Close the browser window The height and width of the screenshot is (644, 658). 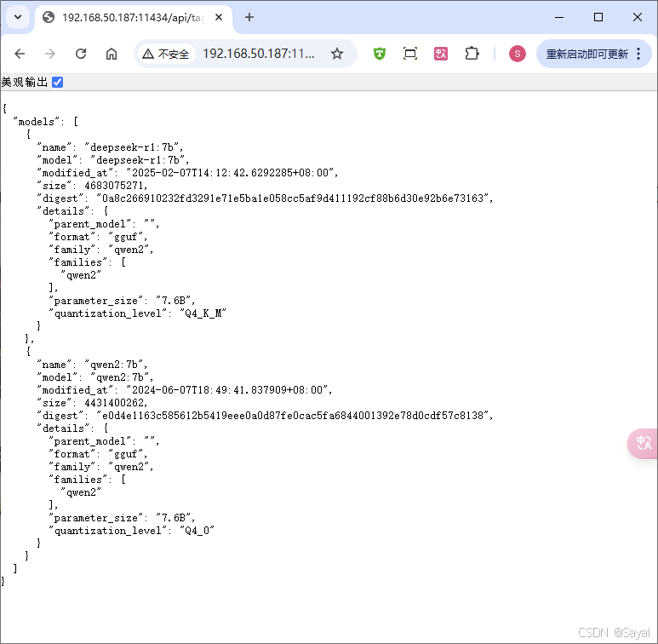[637, 17]
